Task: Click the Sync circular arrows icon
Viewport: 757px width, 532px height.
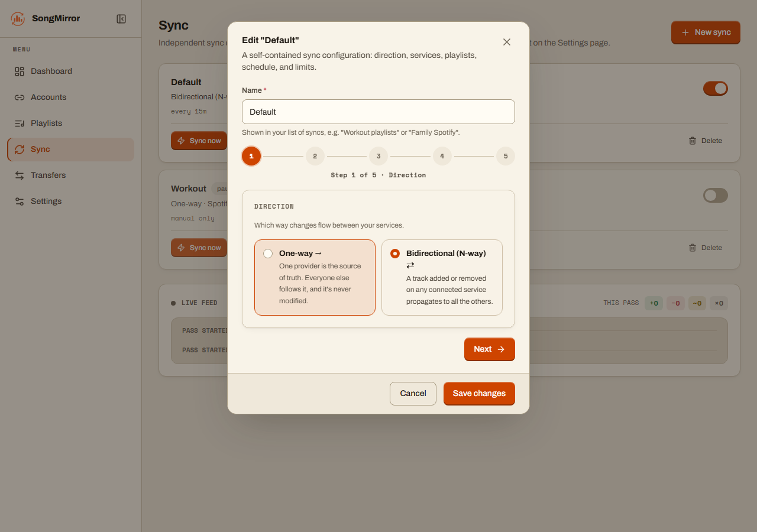Action: pyautogui.click(x=20, y=149)
